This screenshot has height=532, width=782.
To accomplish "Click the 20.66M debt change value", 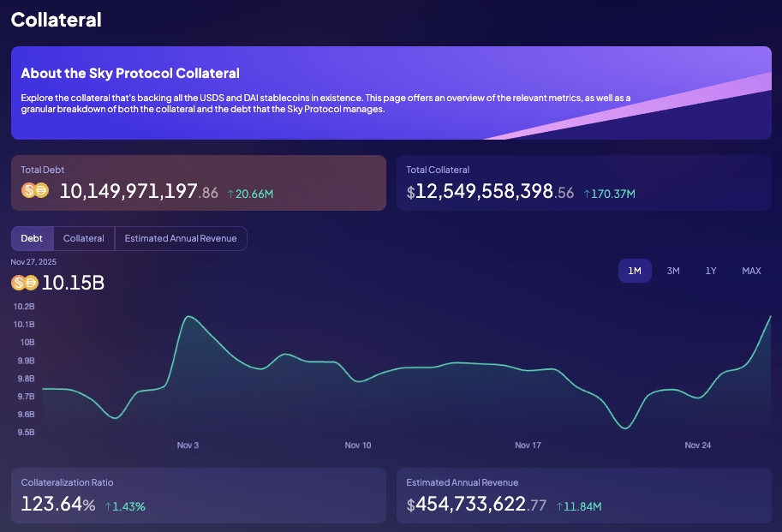I will pos(254,194).
